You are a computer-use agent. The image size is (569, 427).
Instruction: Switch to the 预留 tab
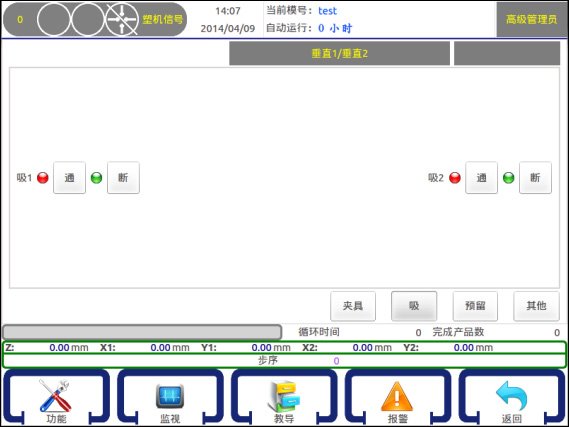coord(475,306)
